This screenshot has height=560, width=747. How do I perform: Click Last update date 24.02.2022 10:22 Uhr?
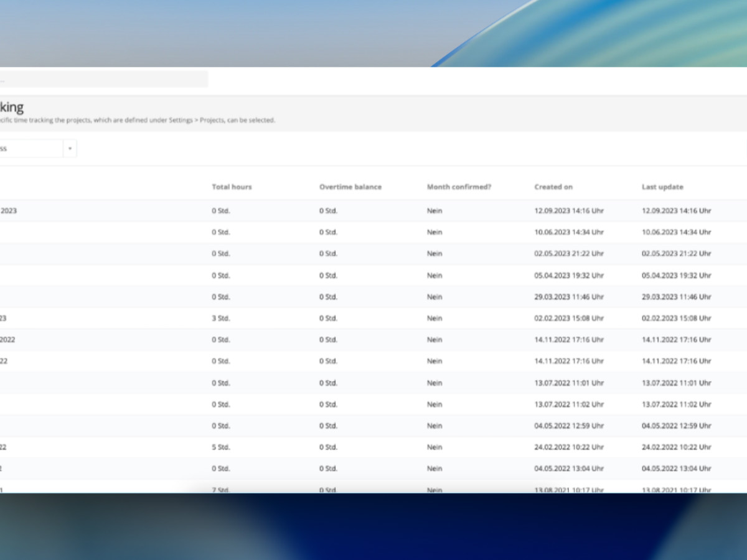pyautogui.click(x=677, y=447)
